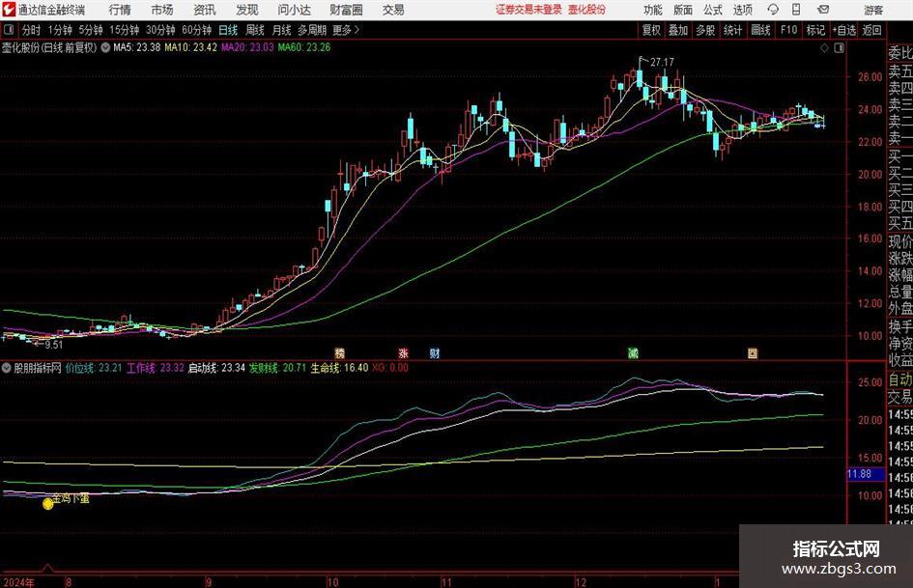This screenshot has width=913, height=588.
Task: Open the 发现 menu
Action: pyautogui.click(x=247, y=10)
